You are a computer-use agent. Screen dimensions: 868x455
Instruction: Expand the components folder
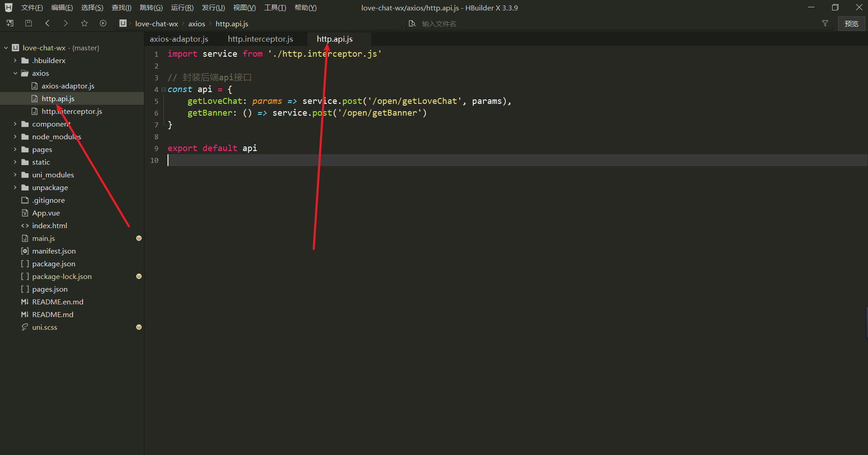pos(15,124)
